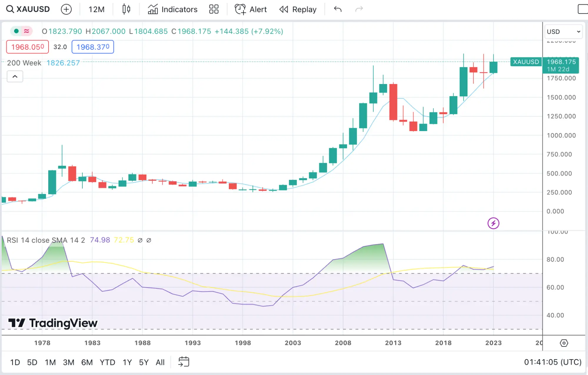Click the purple lightning bolt icon
Viewport: 588px width, 375px height.
(x=493, y=223)
